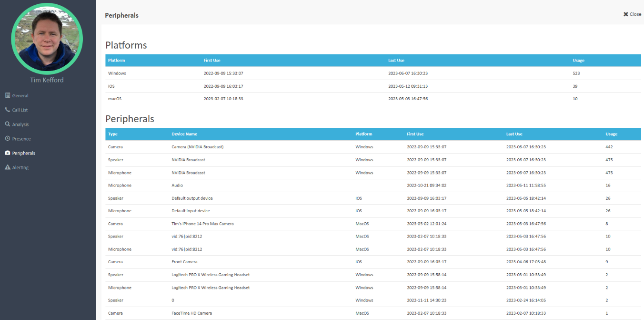The width and height of the screenshot is (644, 320).
Task: Click the Front Camera device name
Action: 184,262
